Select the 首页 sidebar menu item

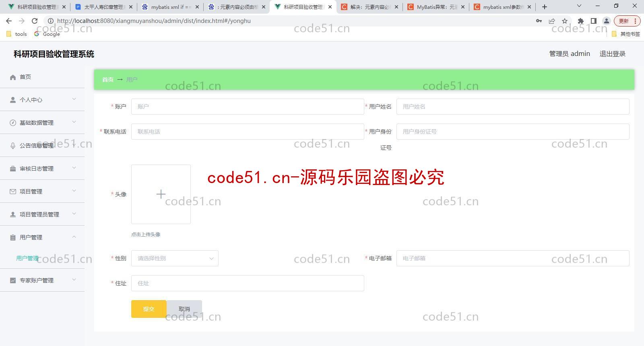(42, 77)
